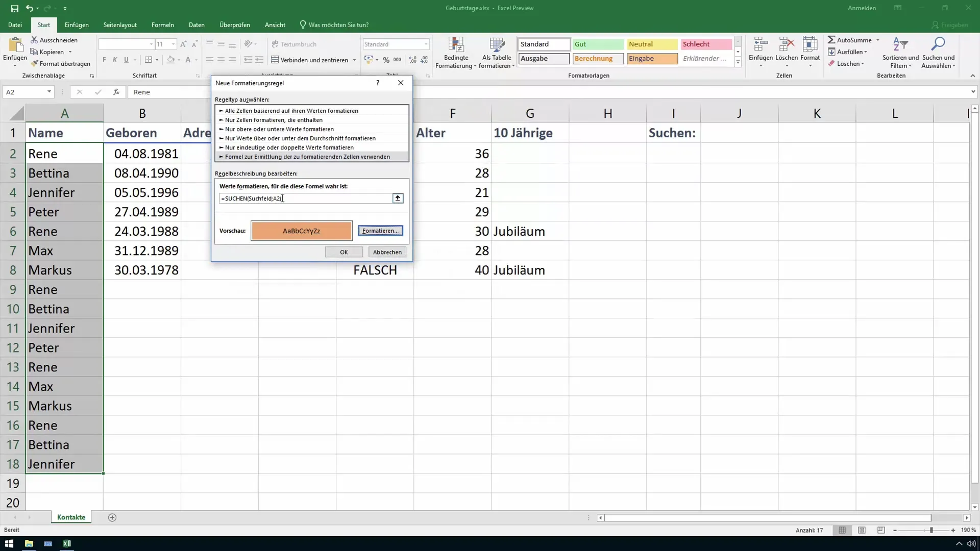Collapse the ribbon with the arrow
Screen dimensions: 980x551
[x=972, y=76]
